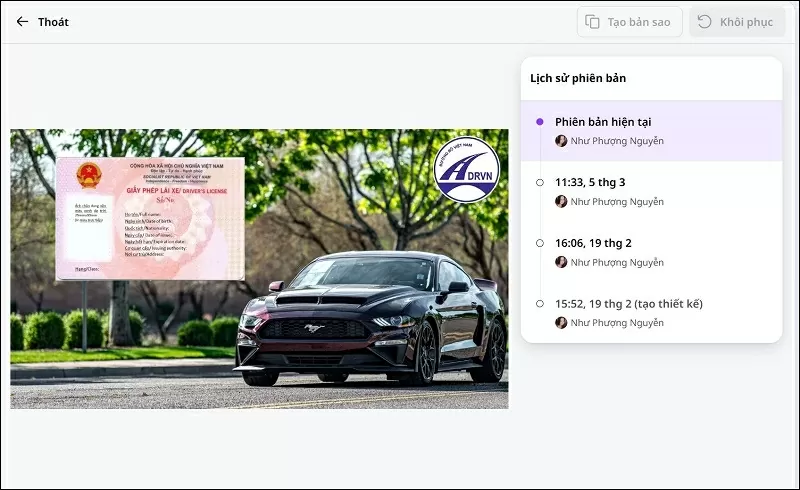Click the copy icon in Tạo bản sao
The image size is (800, 490).
[x=592, y=22]
